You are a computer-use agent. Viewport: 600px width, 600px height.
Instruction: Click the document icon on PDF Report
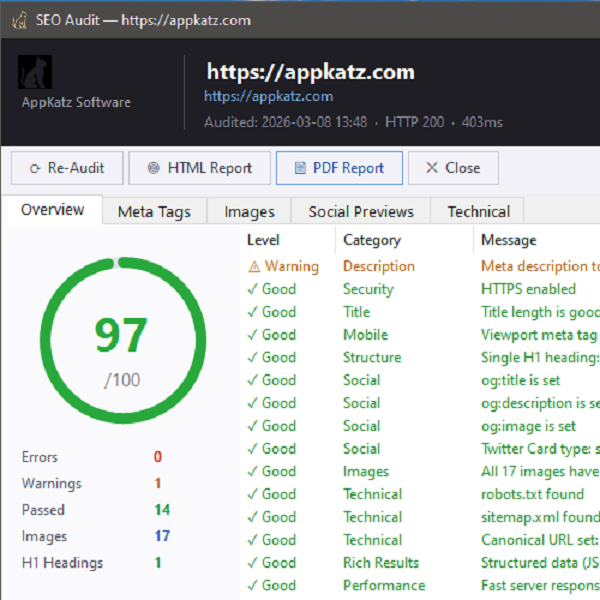(300, 168)
